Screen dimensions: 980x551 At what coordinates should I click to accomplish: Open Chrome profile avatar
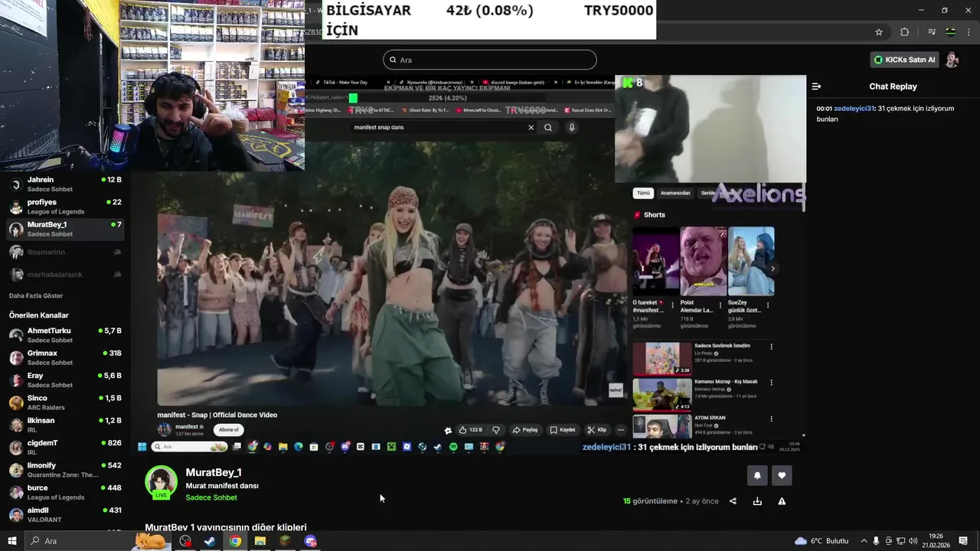pos(950,32)
